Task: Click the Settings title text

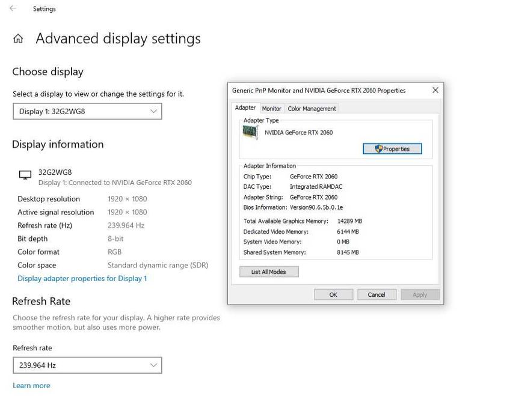Action: pos(45,9)
